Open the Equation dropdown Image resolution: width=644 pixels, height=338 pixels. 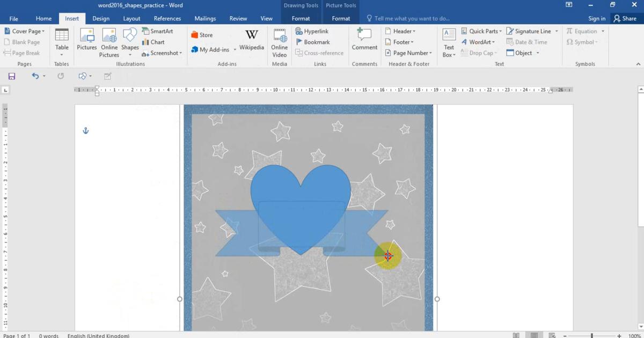(x=603, y=31)
